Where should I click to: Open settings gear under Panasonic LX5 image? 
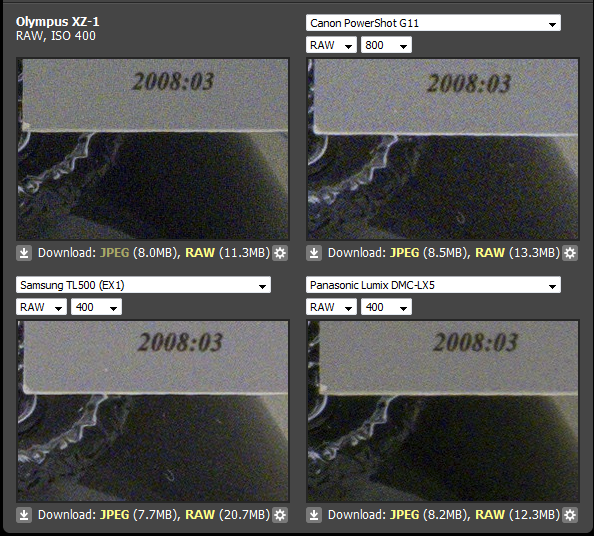coord(570,515)
